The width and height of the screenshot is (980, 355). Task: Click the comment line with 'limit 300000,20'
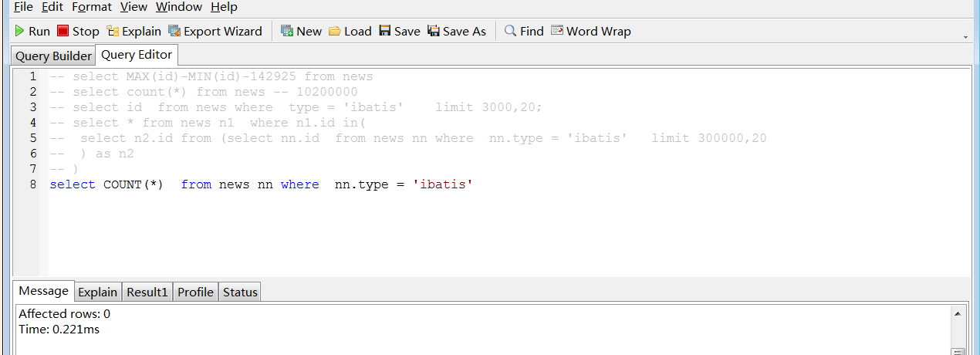(x=408, y=138)
